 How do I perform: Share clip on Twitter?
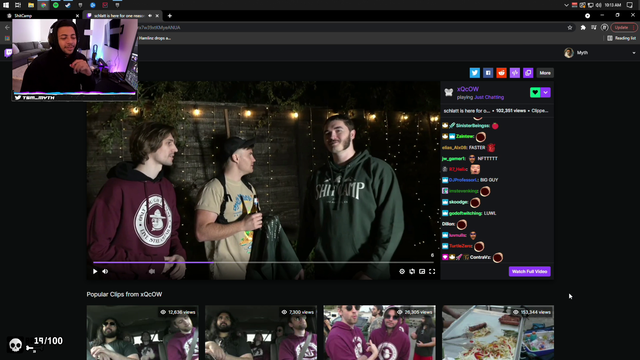coord(474,73)
